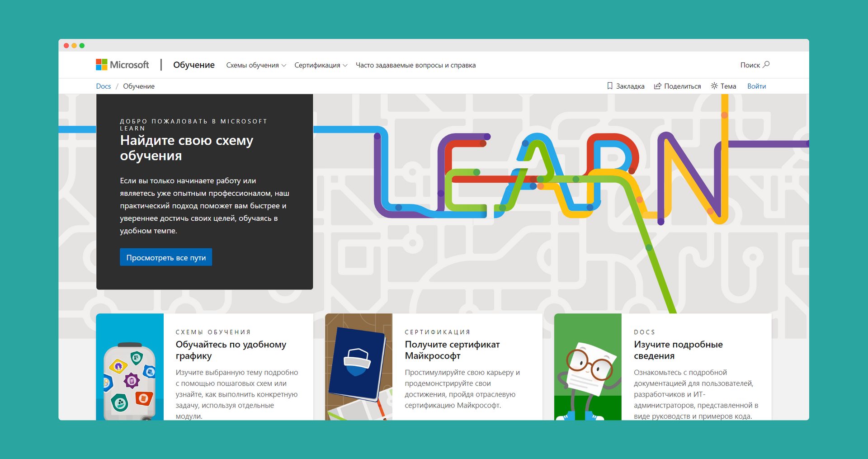
Task: Click the СЕРТИФИКАЦИЯ card label
Action: click(x=438, y=332)
